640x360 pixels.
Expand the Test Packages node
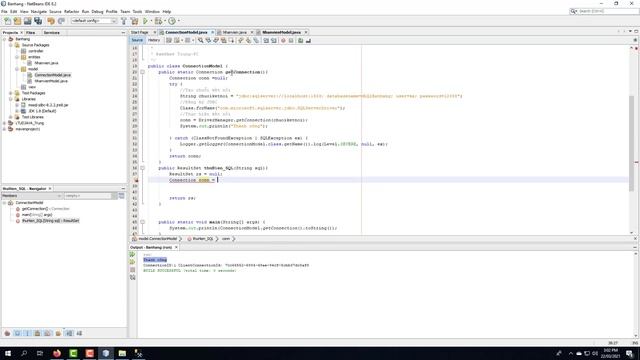coord(11,93)
